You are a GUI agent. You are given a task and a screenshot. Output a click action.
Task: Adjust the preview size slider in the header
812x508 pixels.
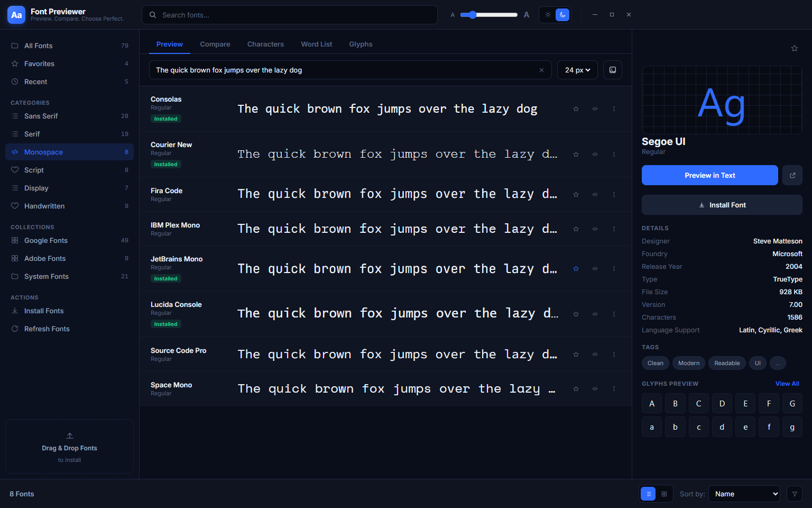point(488,15)
